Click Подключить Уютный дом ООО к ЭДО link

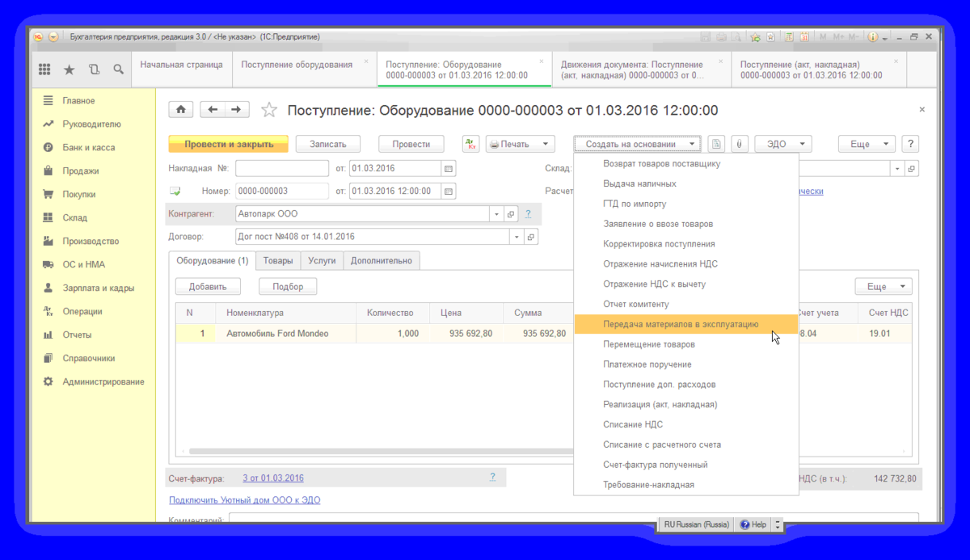tap(245, 500)
